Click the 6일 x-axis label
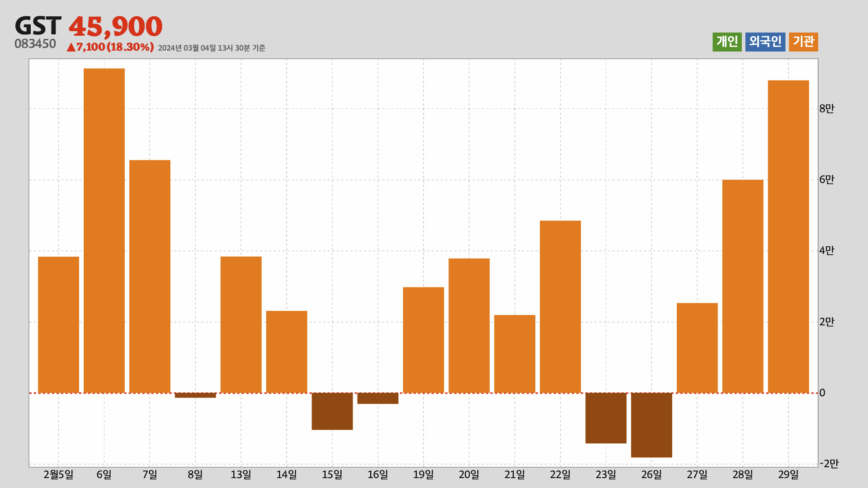 104,474
